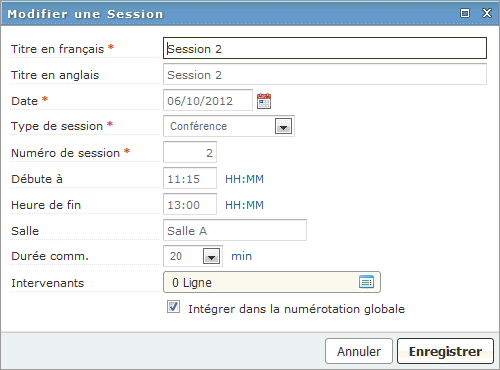Open the Conférence combo box
500x370 pixels.
[229, 126]
